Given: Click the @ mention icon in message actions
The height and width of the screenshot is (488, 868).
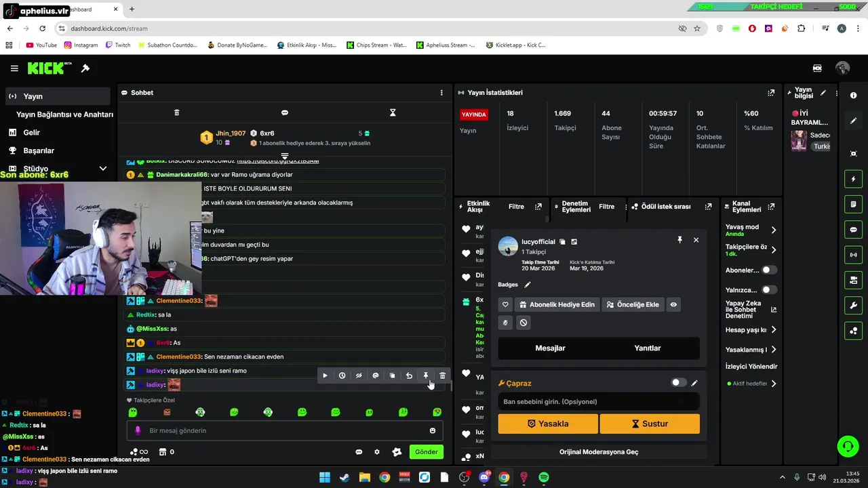Looking at the screenshot, I should click(x=376, y=375).
